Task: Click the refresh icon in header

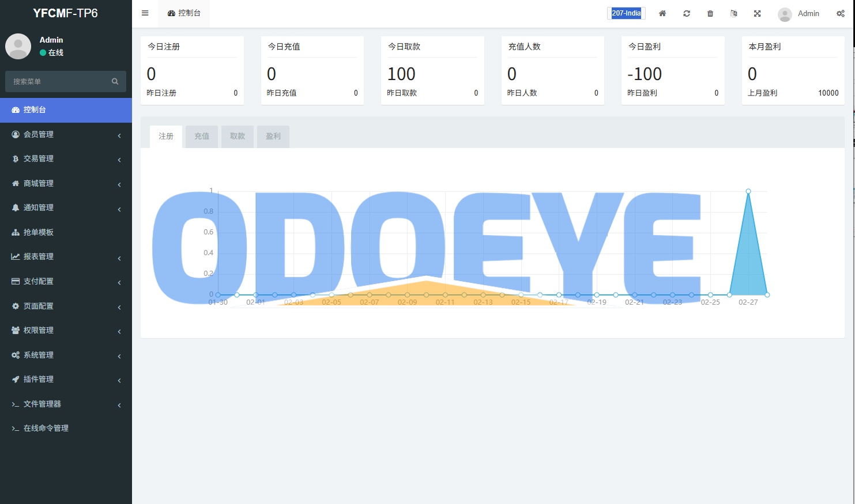Action: click(687, 13)
